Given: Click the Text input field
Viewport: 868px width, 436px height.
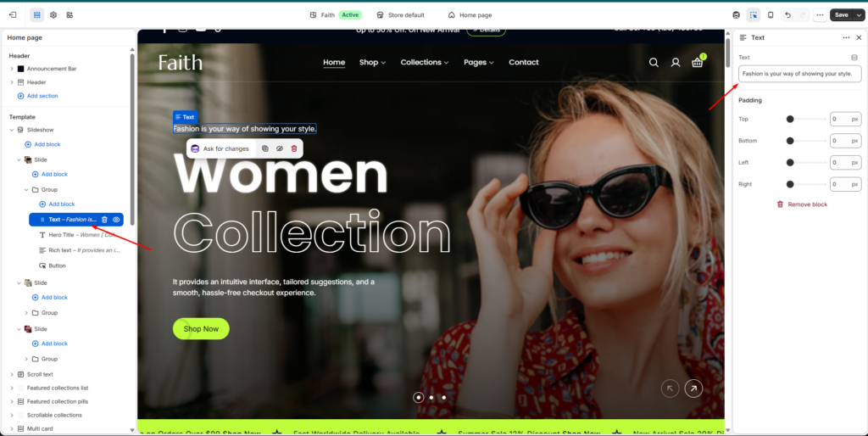Looking at the screenshot, I should (x=799, y=74).
